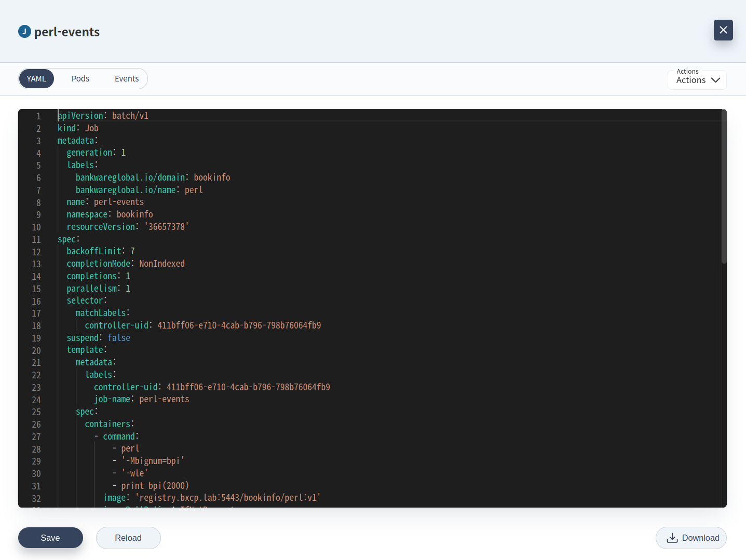This screenshot has height=560, width=746.
Task: Click the 'containers:' key
Action: (x=110, y=424)
